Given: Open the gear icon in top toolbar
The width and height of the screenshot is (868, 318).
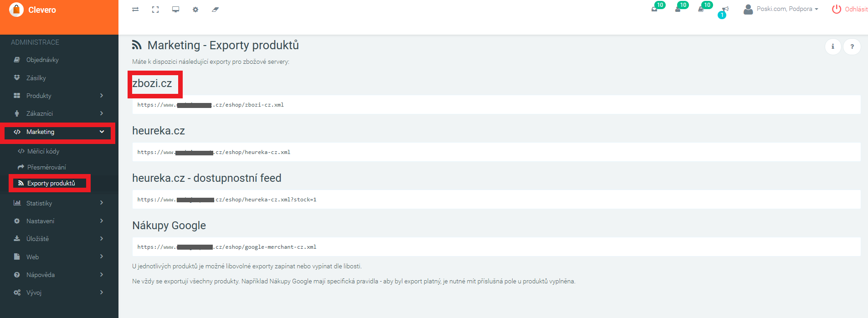Looking at the screenshot, I should click(195, 10).
